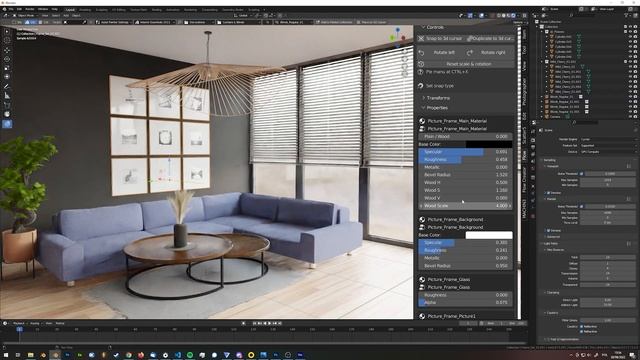
Task: Click the Duplicate to 3d cursor button
Action: pos(490,38)
